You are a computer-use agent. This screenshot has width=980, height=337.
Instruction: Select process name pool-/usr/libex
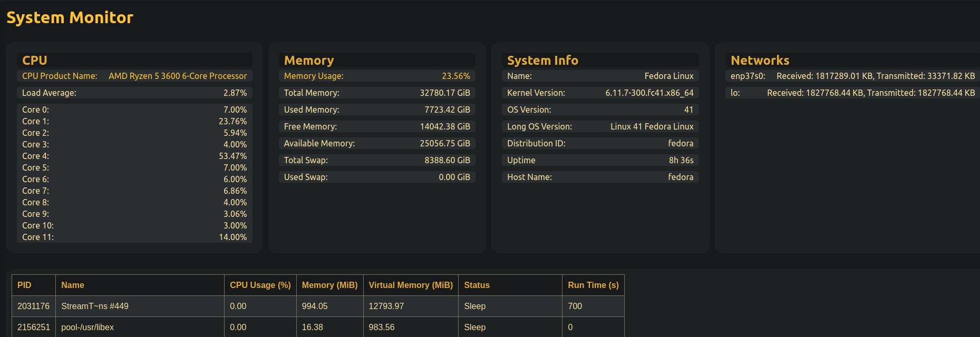(x=140, y=327)
